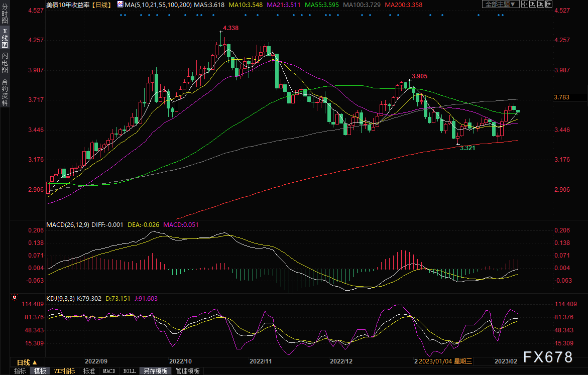Click the 【日线】 period label in title
This screenshot has height=375, width=588.
(101, 5)
